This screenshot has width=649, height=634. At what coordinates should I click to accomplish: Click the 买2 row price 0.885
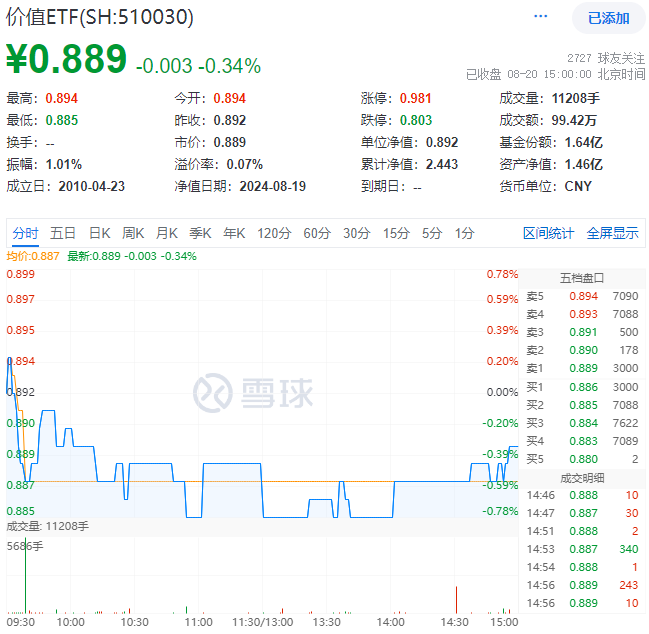583,405
